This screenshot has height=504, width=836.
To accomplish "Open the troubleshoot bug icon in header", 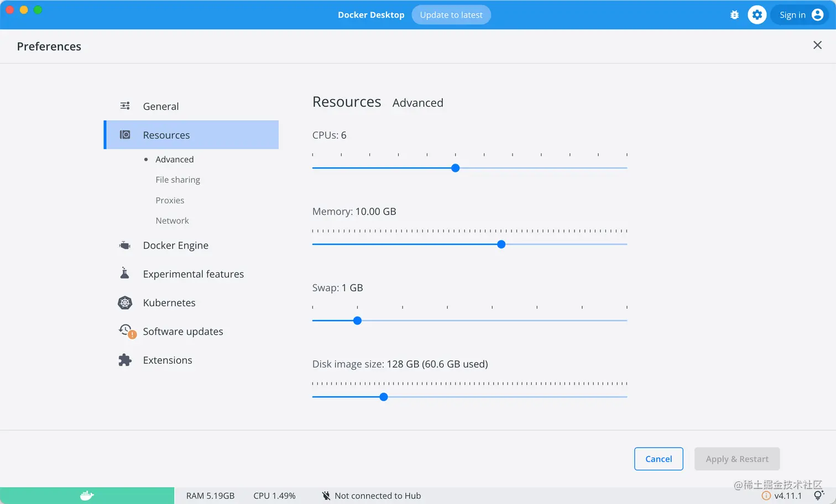I will click(x=734, y=15).
